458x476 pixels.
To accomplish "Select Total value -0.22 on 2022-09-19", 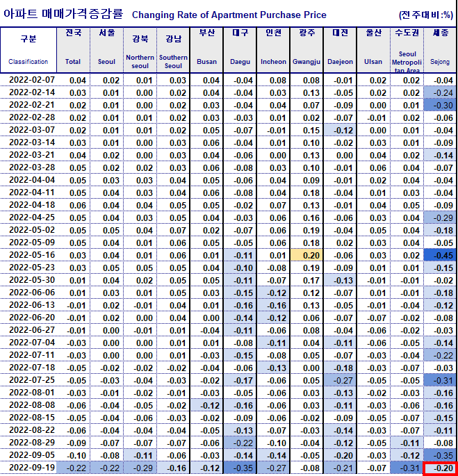I will pyautogui.click(x=73, y=468).
